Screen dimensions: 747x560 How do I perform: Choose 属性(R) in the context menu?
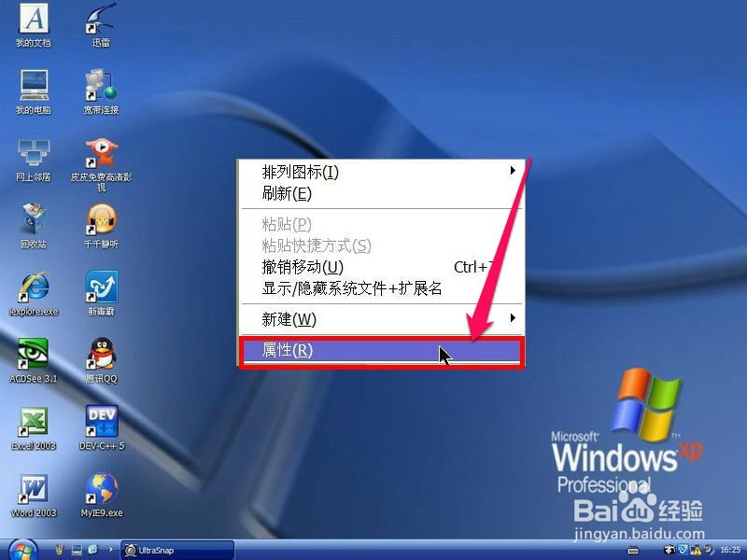coord(382,351)
